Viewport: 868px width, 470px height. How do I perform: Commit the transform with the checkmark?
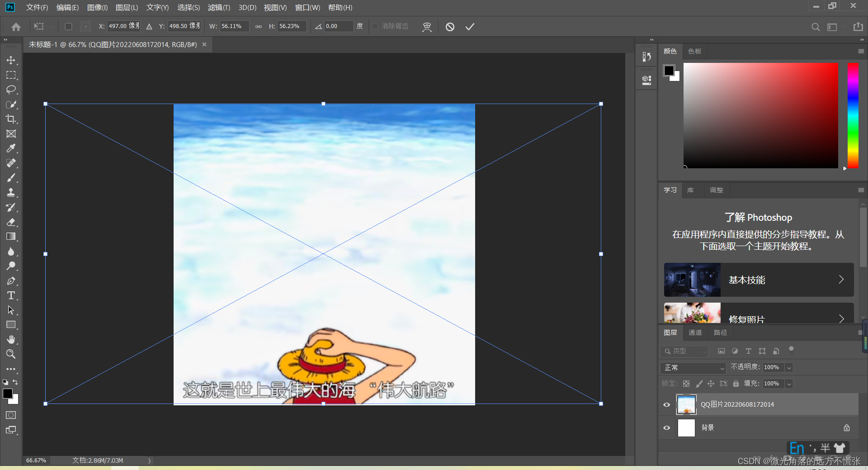coord(469,26)
